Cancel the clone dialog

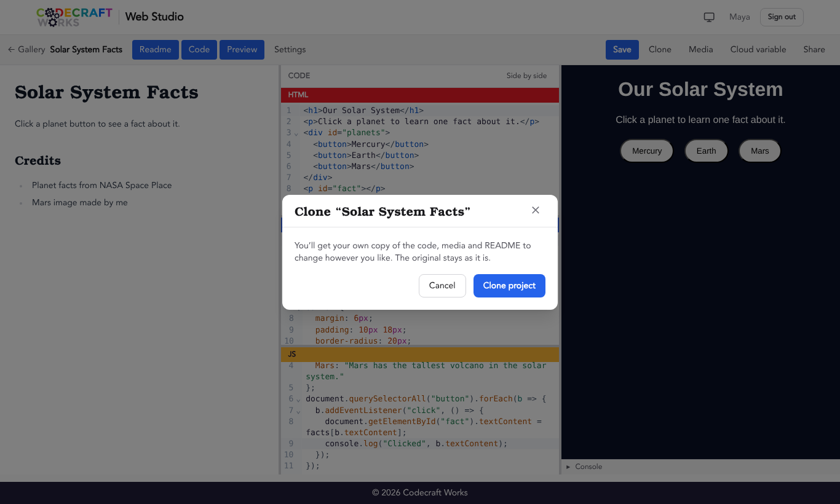pyautogui.click(x=442, y=286)
